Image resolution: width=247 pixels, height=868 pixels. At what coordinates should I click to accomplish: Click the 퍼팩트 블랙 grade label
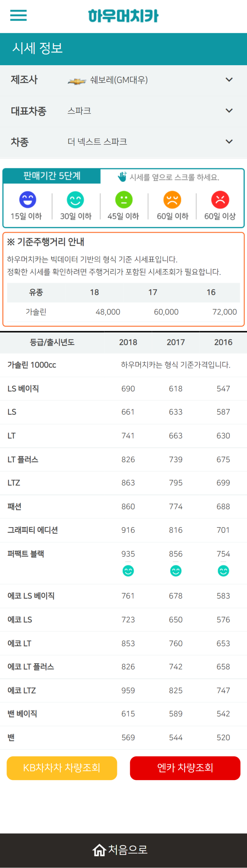click(x=26, y=554)
